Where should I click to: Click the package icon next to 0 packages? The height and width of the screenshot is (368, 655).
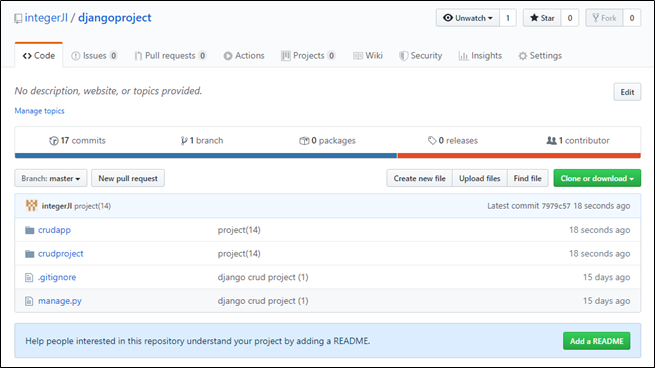tap(304, 141)
